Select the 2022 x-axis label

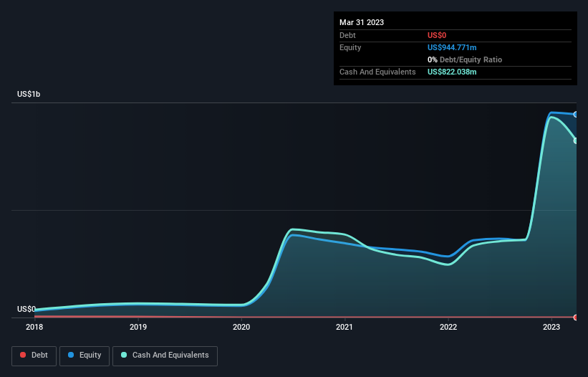coord(448,327)
